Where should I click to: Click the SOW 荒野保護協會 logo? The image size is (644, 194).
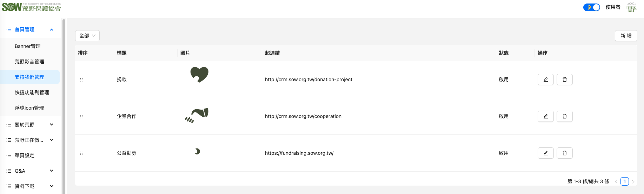pyautogui.click(x=32, y=7)
